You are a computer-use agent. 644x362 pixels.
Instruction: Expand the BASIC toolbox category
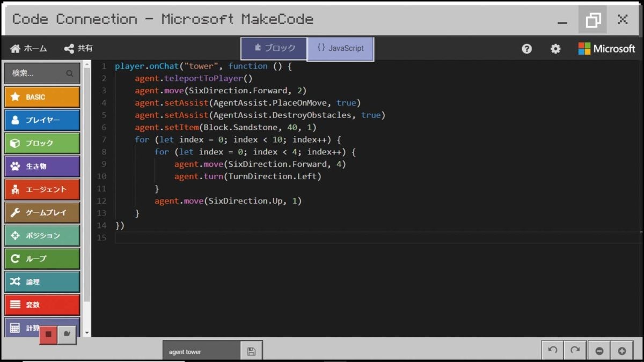pyautogui.click(x=42, y=97)
